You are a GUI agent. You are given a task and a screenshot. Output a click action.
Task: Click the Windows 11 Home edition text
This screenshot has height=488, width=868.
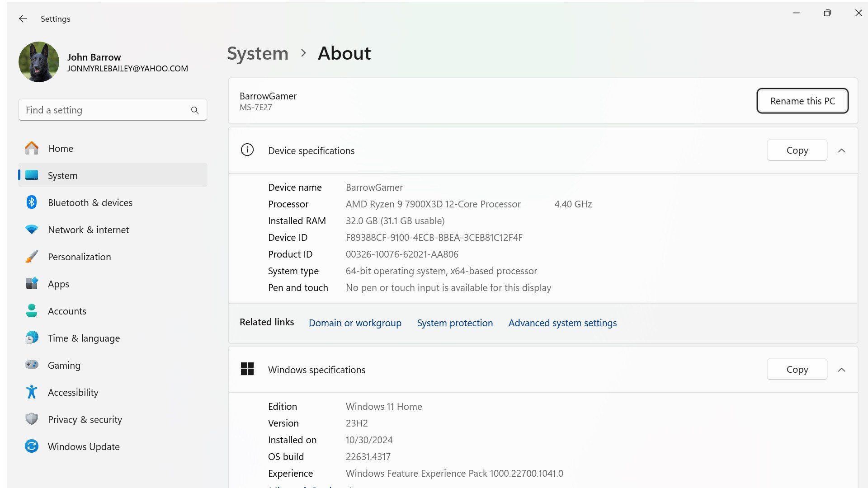(384, 407)
